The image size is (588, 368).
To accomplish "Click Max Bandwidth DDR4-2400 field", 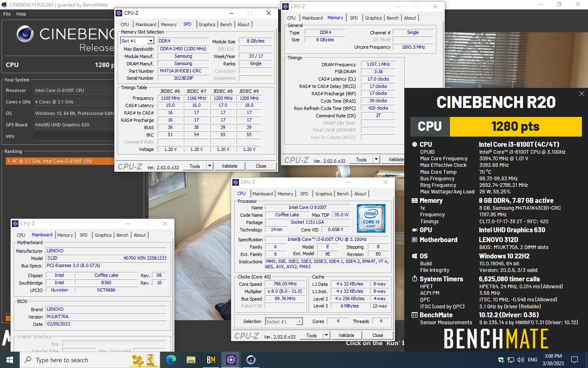I will click(x=183, y=49).
